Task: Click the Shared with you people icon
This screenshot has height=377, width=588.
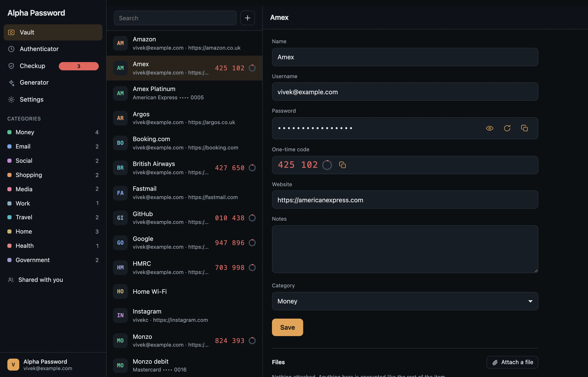Action: coord(11,280)
